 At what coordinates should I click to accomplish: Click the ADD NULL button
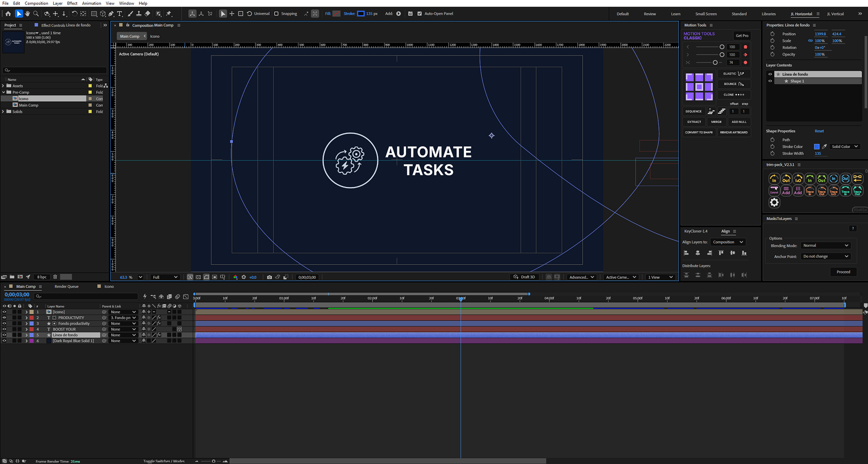click(x=739, y=122)
